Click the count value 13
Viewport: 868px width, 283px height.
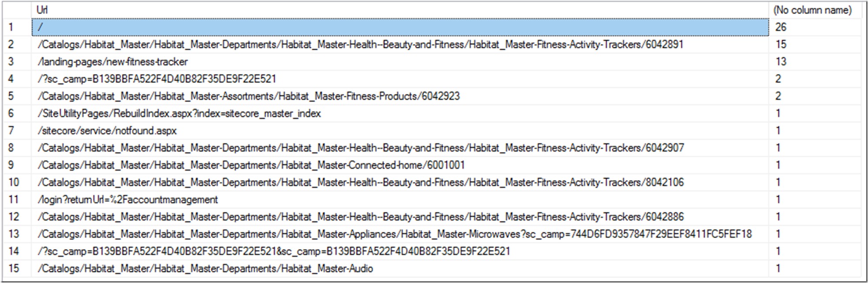tap(781, 62)
